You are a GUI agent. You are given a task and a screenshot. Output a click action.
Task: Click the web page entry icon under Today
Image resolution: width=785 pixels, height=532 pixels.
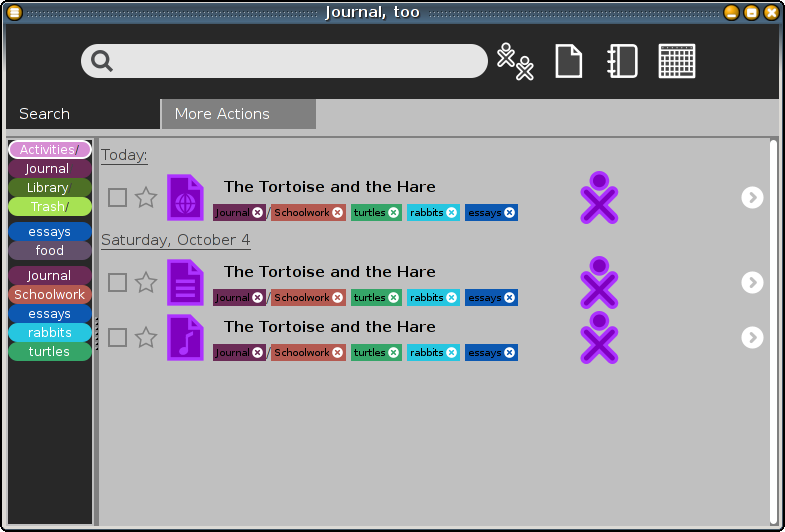pyautogui.click(x=185, y=198)
